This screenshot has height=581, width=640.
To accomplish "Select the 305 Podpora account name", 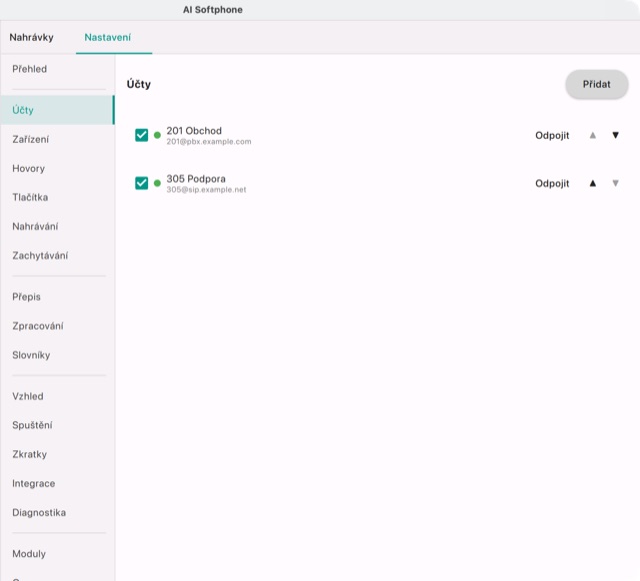I will [196, 179].
